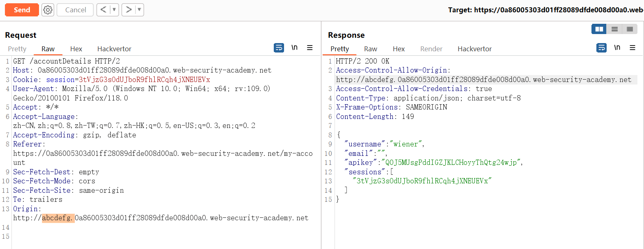Open the Request panel hamburger options menu

pos(310,48)
